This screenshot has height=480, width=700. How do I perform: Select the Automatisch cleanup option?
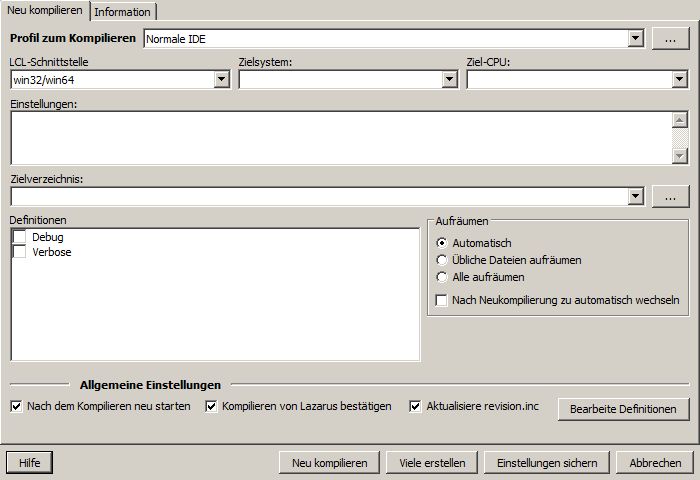click(x=442, y=243)
